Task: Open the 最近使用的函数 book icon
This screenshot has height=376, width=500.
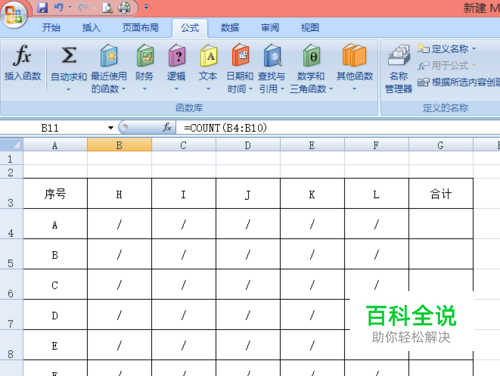Action: pos(109,55)
